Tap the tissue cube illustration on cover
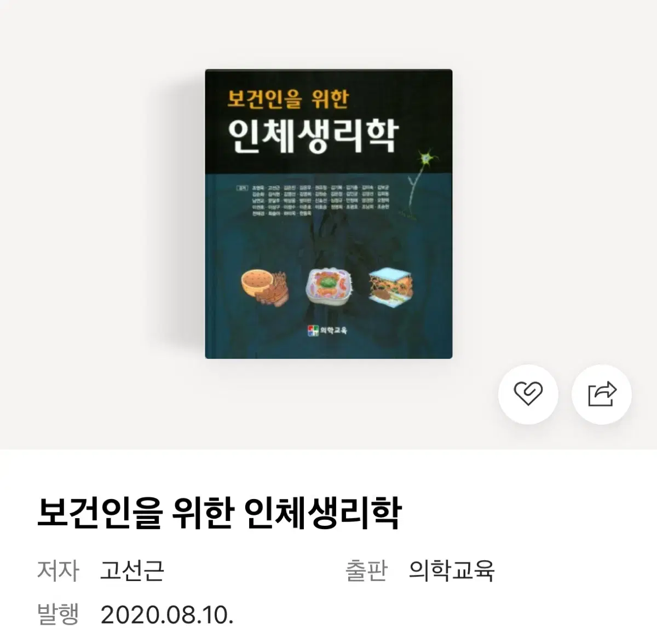Screen dimensions: 657x644 click(391, 285)
